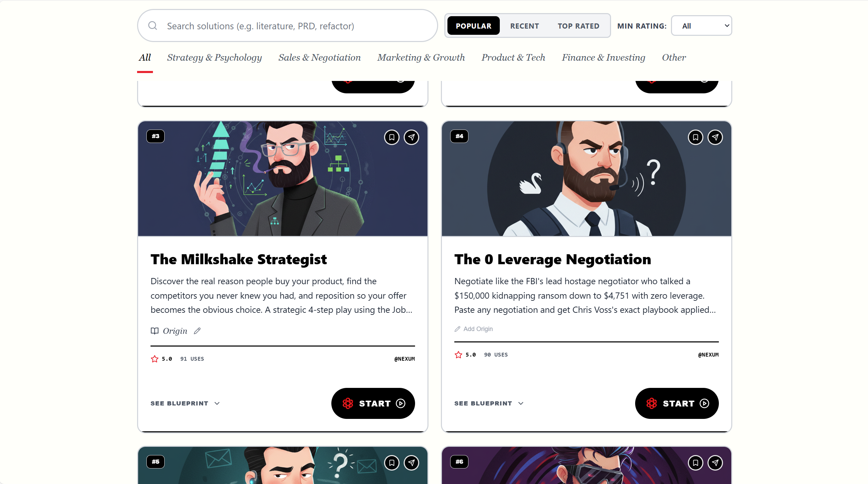Click Add Origin on 0 Leverage Negotiation
The image size is (868, 484).
[474, 329]
